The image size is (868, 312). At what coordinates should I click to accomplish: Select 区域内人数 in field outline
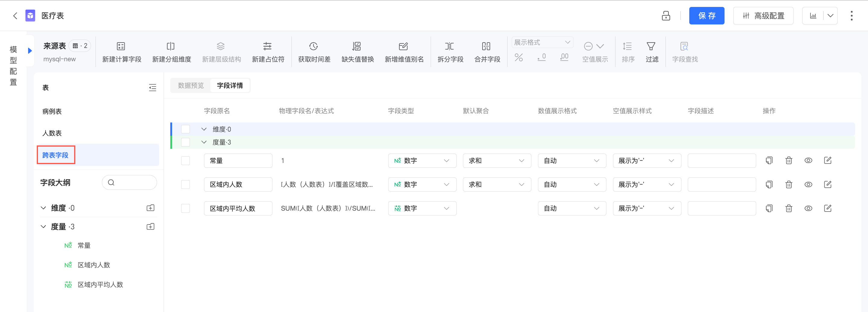click(94, 265)
